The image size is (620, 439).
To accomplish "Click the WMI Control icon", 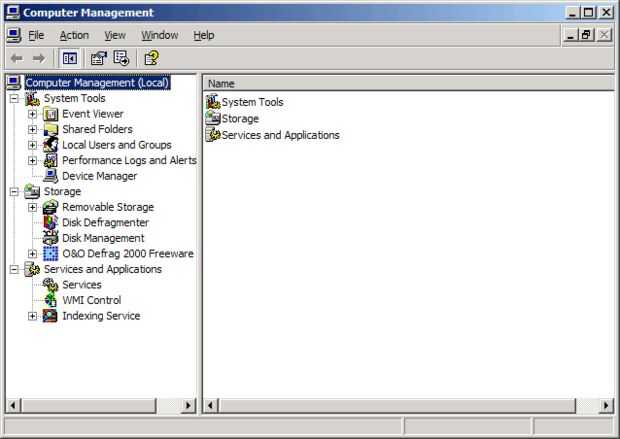I will point(51,300).
